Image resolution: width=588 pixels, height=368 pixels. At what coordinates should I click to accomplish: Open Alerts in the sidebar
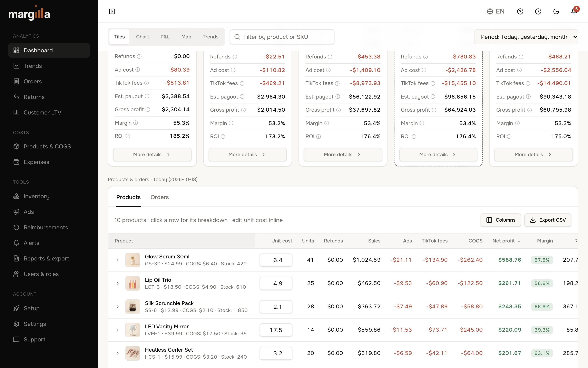(49, 243)
